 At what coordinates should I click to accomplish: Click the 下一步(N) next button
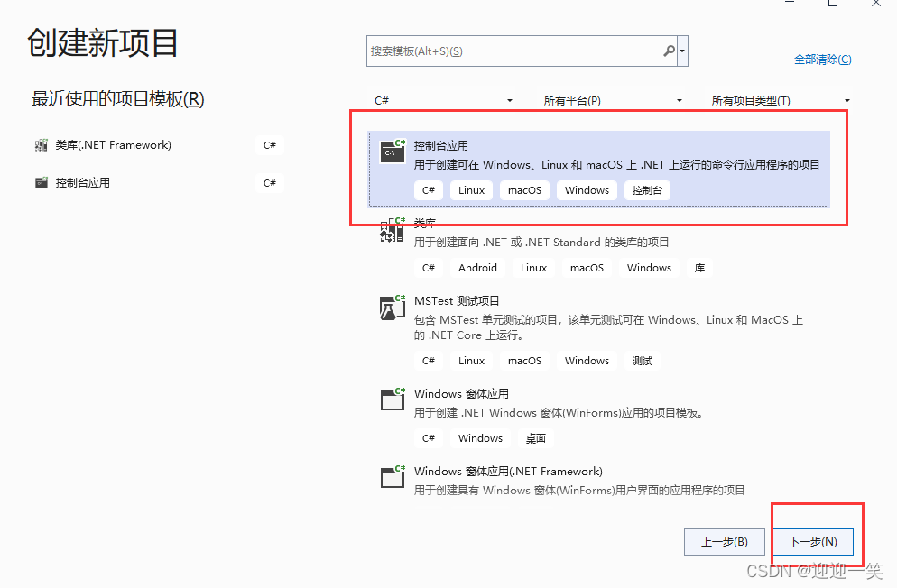tap(813, 542)
